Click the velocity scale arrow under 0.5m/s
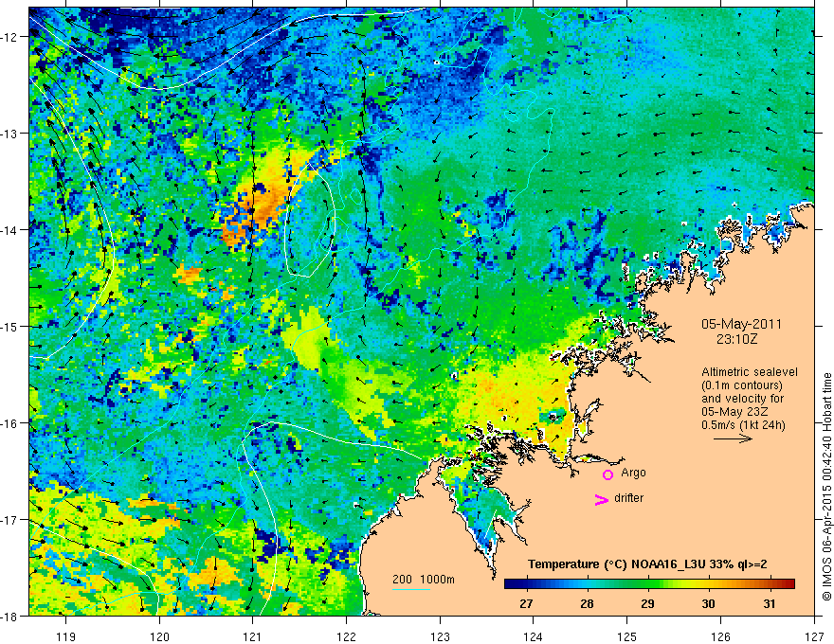Viewport: 834px width, 644px height. pos(733,438)
